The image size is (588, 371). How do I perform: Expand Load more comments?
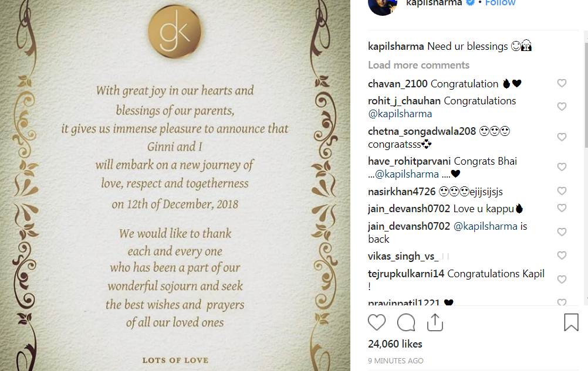418,65
